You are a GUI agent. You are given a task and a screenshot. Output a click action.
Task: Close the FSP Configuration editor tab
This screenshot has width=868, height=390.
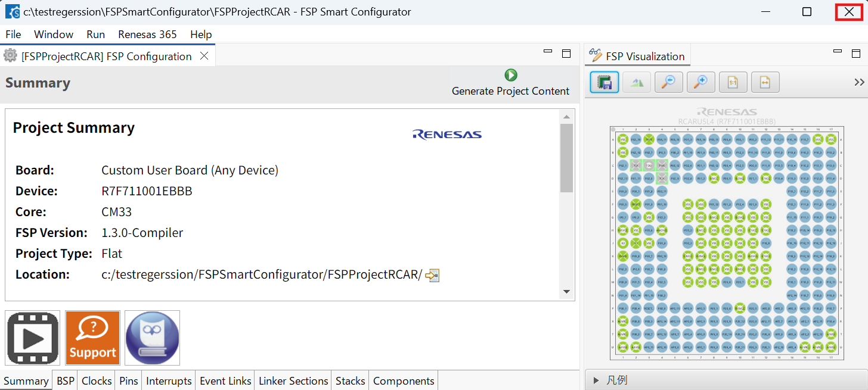(204, 56)
